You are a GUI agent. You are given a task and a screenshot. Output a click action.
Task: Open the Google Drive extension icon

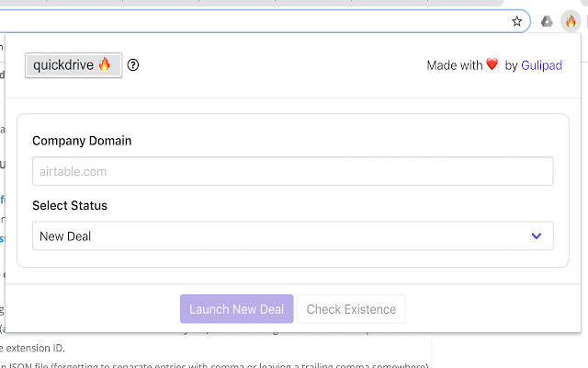click(x=547, y=21)
